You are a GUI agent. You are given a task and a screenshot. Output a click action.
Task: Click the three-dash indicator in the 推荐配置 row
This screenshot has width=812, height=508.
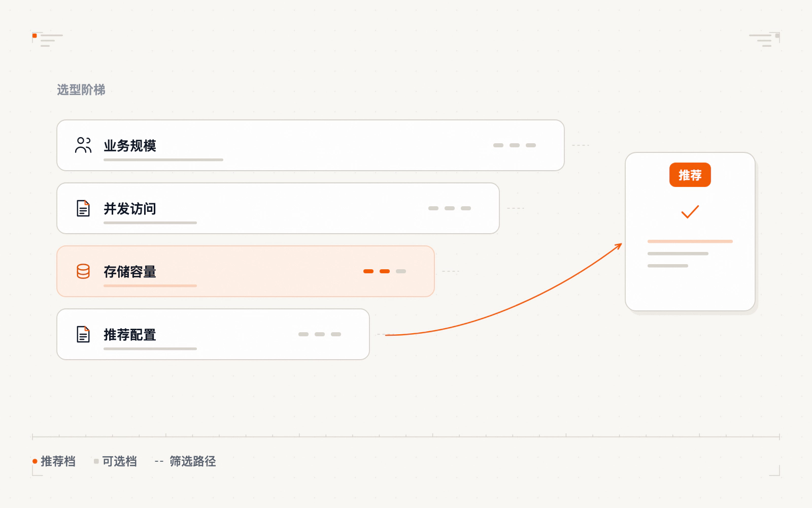click(x=320, y=334)
